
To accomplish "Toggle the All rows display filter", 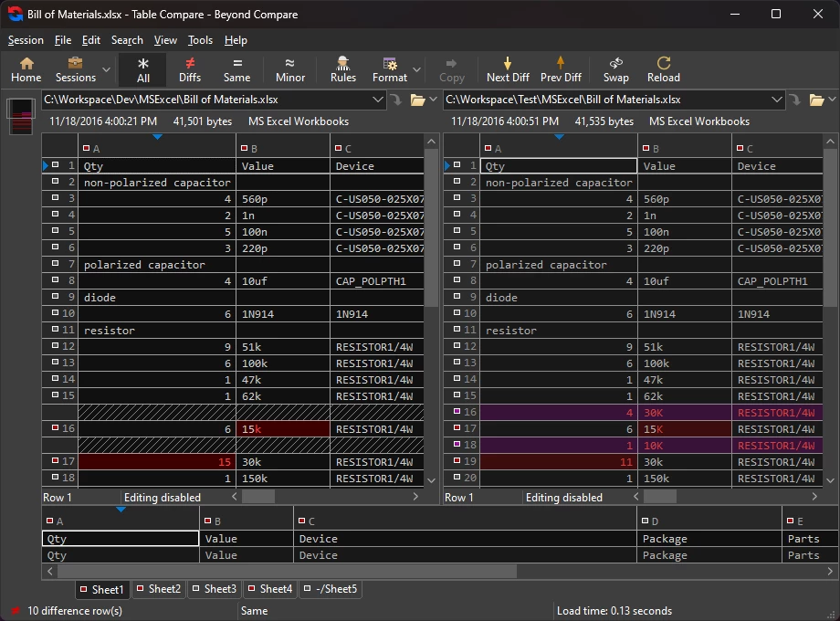I will click(143, 69).
